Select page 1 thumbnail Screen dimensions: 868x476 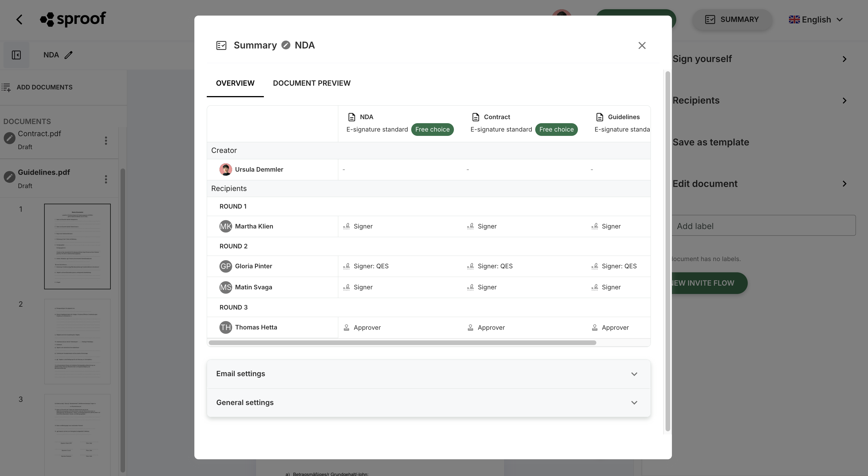[77, 246]
